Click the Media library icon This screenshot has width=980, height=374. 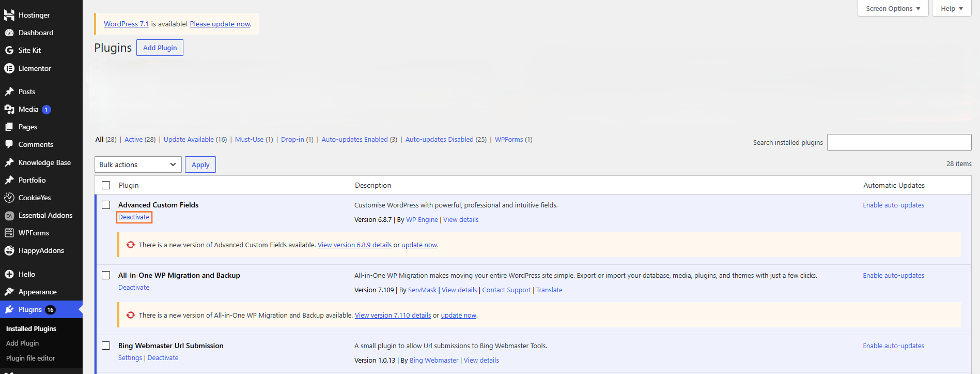tap(9, 109)
